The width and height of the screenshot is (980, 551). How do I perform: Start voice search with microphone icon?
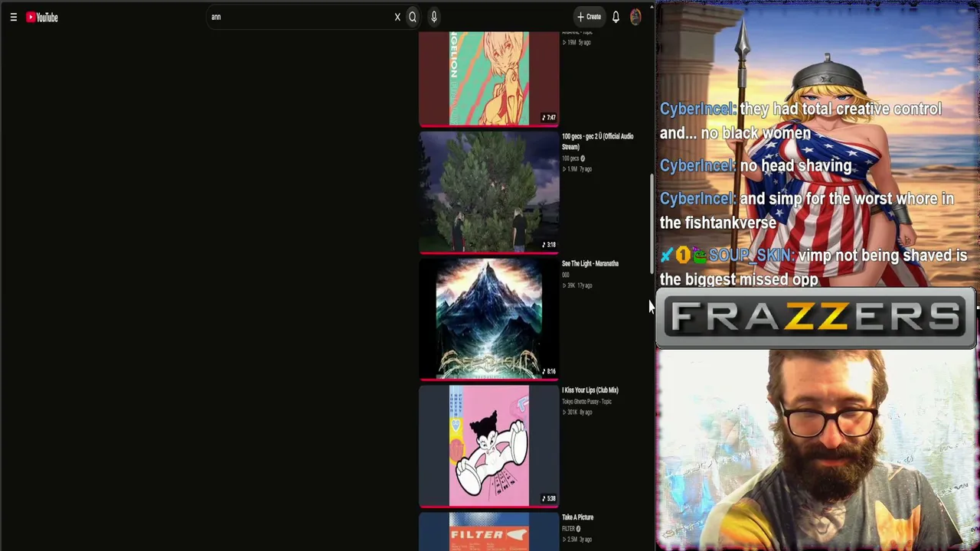click(433, 17)
